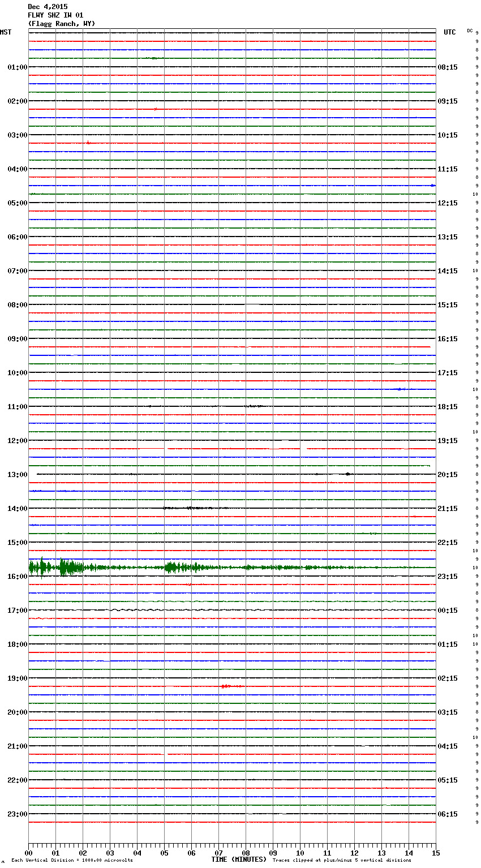
Task: Click the 20:15 UTC row label
Action: [x=448, y=475]
